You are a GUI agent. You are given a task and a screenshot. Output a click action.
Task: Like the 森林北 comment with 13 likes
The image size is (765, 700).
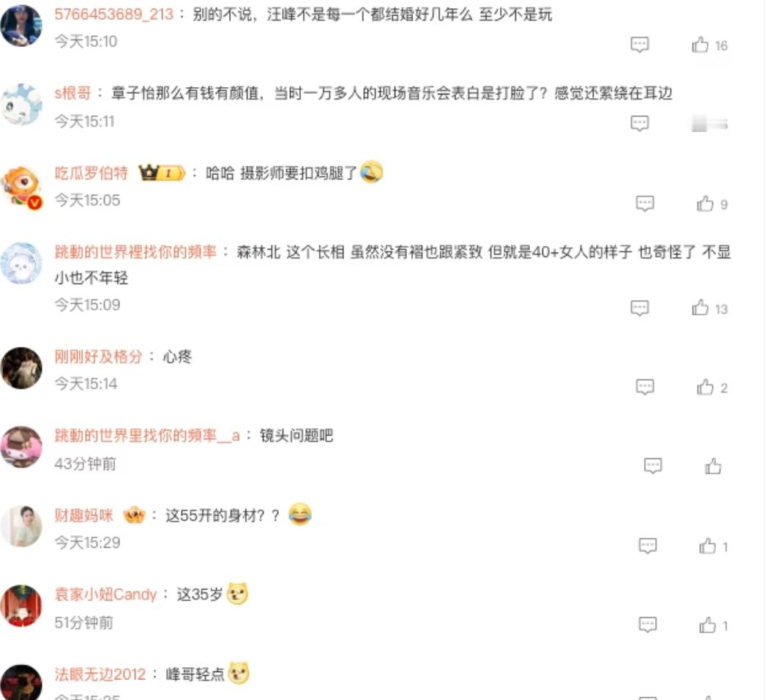(x=700, y=308)
